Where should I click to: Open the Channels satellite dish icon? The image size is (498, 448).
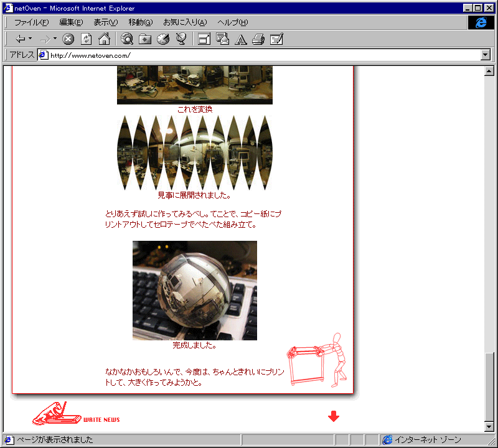tap(181, 39)
